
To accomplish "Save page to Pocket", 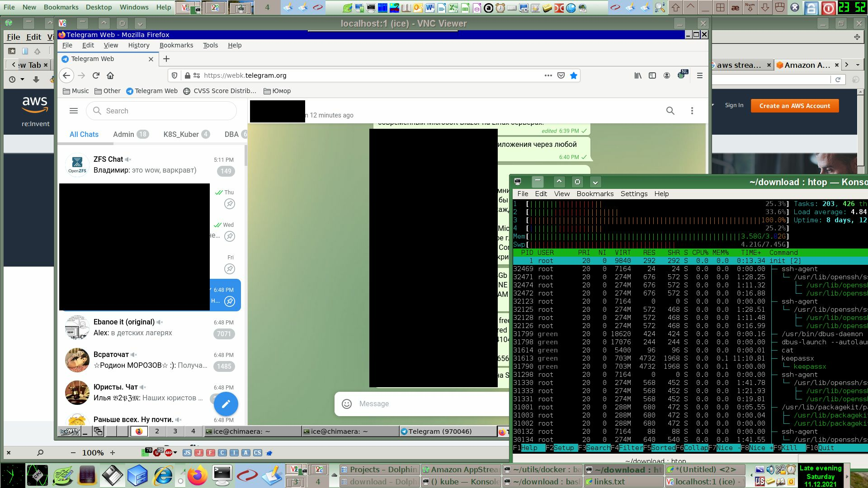I will point(561,75).
